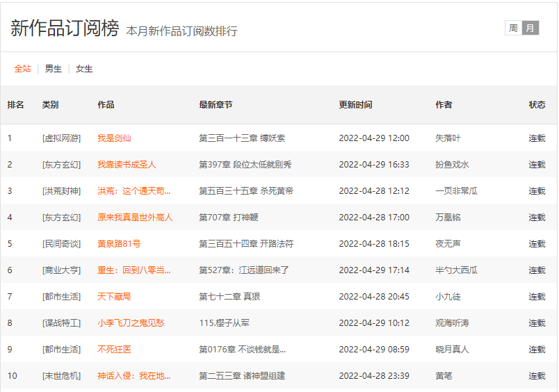Image resolution: width=559 pixels, height=392 pixels.
Task: Click the 更新时间 column header
Action: point(355,104)
